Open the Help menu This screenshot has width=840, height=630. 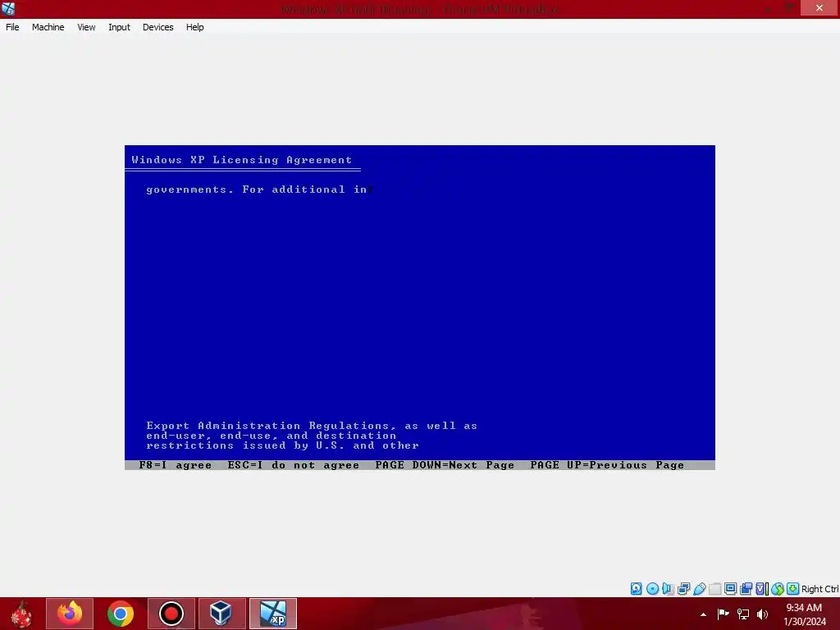tap(195, 27)
